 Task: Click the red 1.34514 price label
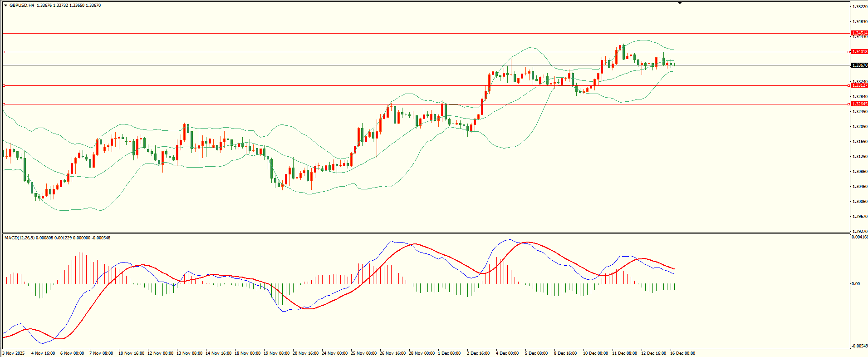tap(859, 33)
